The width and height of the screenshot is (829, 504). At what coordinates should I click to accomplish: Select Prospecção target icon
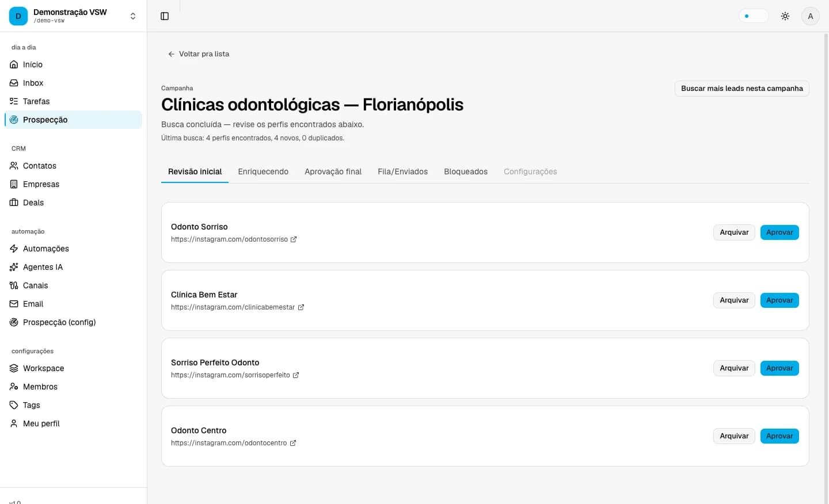tap(14, 120)
